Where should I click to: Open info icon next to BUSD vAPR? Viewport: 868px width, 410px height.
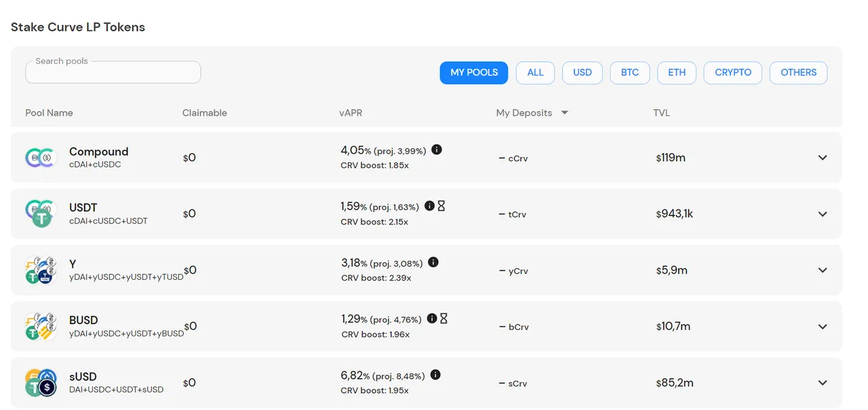[x=432, y=318]
